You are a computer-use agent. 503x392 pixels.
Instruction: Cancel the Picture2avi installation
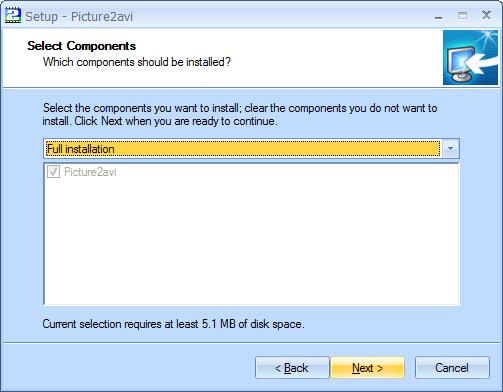[x=452, y=368]
